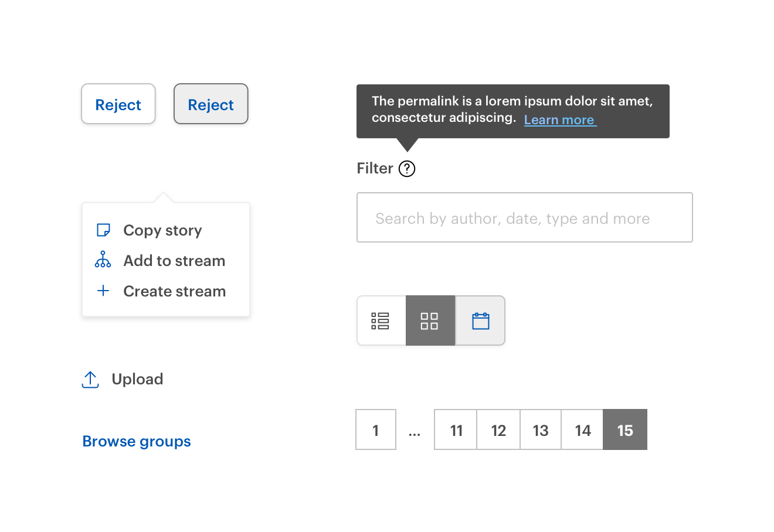Switch to list view
The height and width of the screenshot is (532, 774).
point(381,321)
